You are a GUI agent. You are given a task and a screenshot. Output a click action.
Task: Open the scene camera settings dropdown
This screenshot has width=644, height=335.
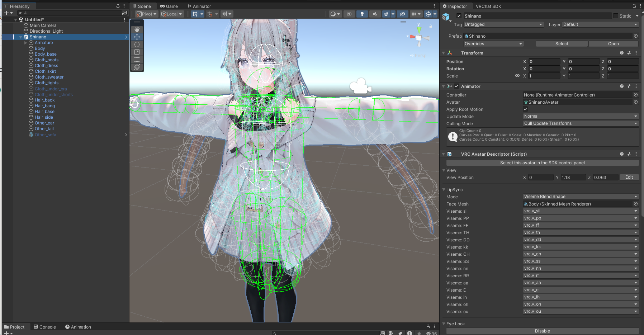(416, 14)
